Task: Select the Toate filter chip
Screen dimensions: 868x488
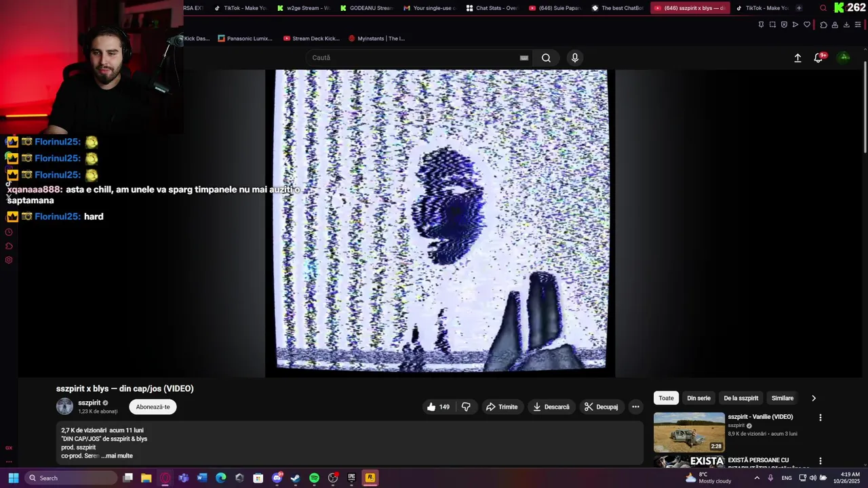Action: [x=666, y=398]
